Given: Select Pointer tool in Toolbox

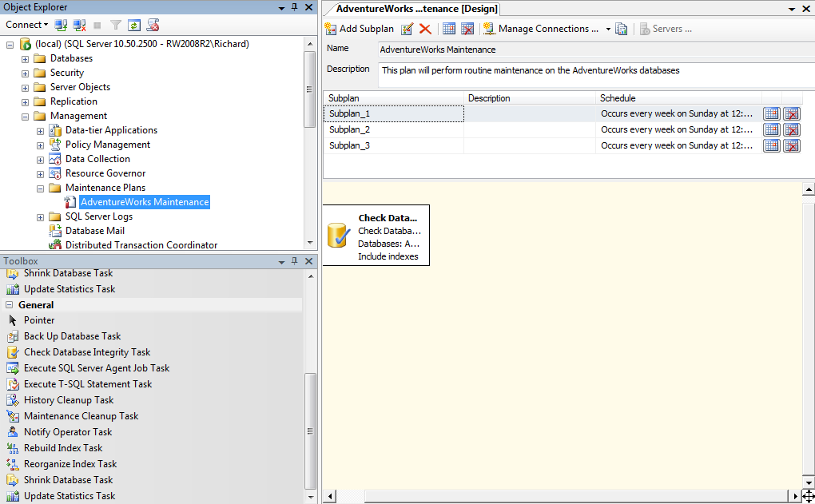Looking at the screenshot, I should (39, 320).
